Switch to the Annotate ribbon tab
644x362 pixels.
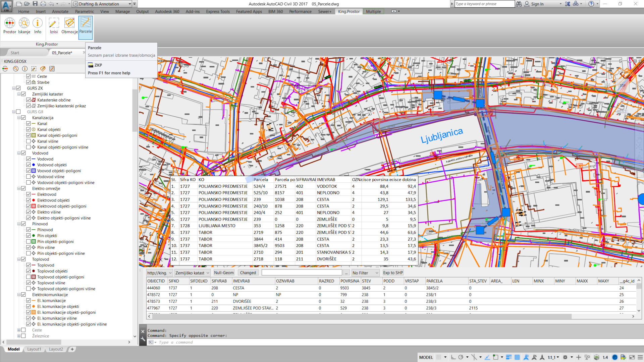click(x=60, y=11)
